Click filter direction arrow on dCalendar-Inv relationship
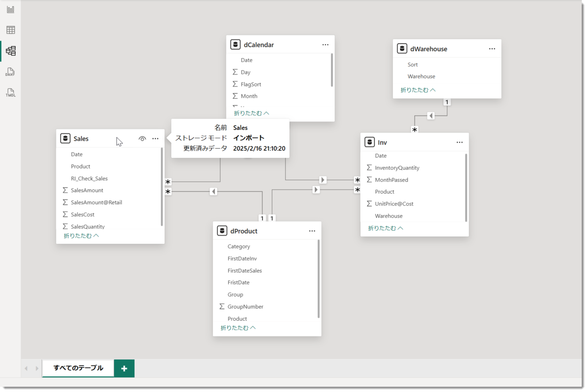587x392 pixels. point(323,180)
